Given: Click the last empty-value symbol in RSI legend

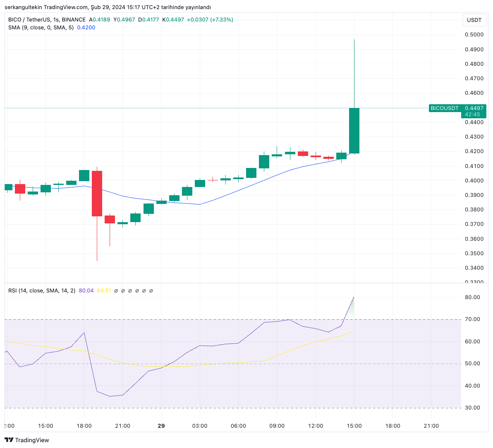Looking at the screenshot, I should (x=151, y=291).
